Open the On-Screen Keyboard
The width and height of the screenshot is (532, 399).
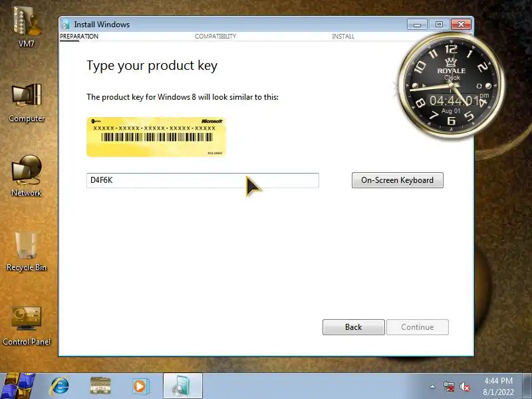coord(397,180)
